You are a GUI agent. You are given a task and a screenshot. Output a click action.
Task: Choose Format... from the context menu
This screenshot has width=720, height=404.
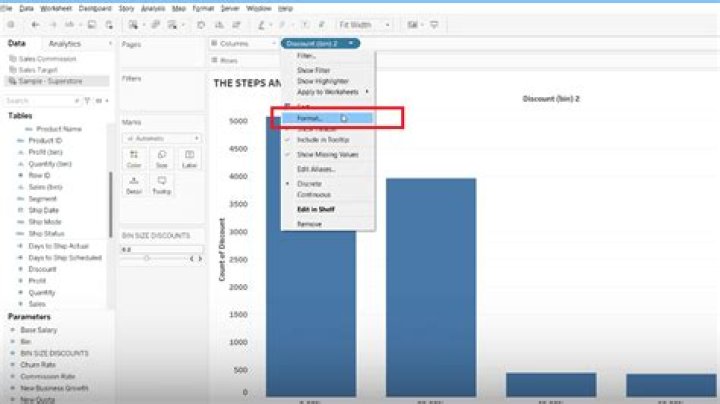coord(310,118)
